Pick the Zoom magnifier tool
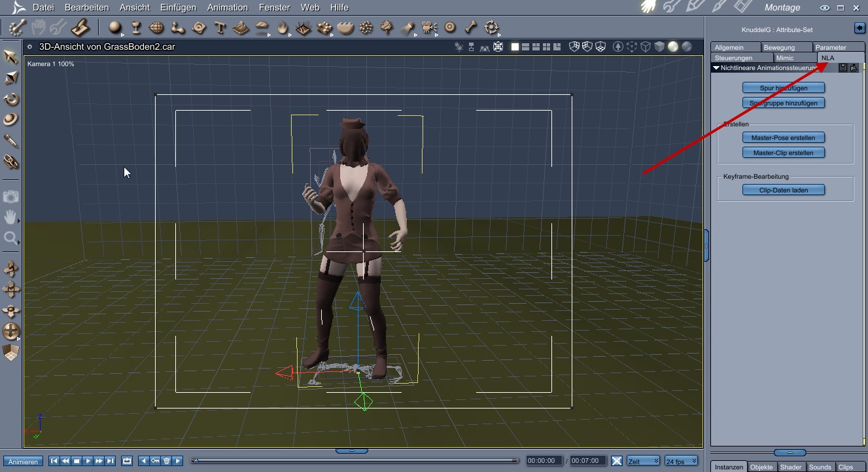868x472 pixels. click(x=10, y=238)
